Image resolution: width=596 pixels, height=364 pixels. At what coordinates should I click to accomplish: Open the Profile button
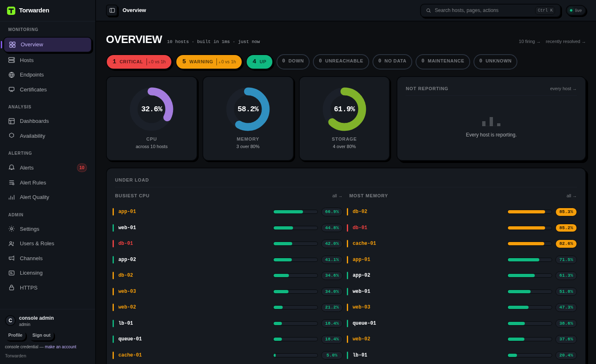(15, 335)
